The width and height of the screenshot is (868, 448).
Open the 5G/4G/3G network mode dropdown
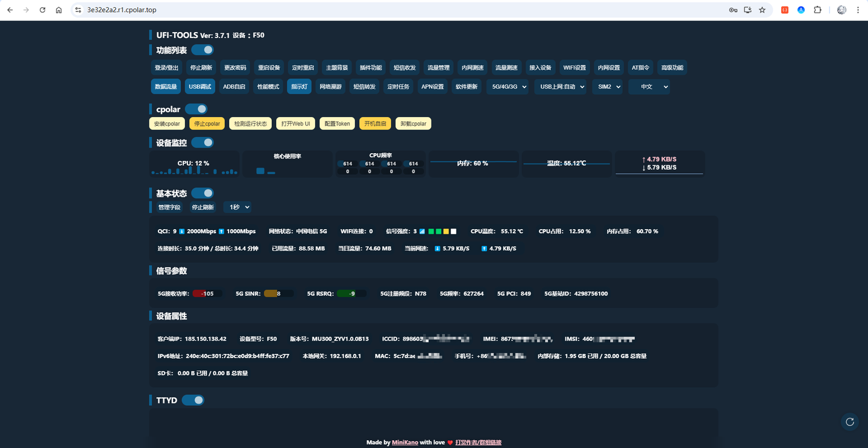(508, 87)
